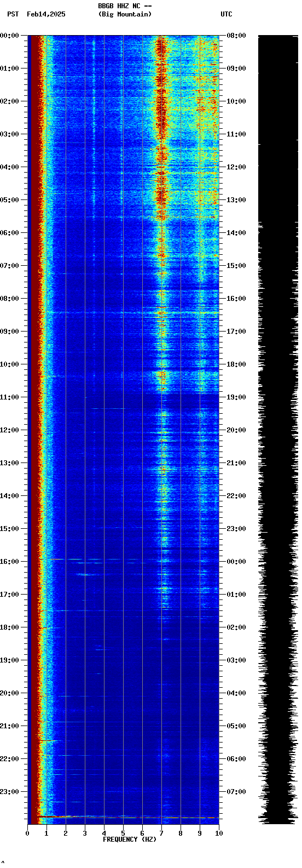Click PST time label 00:00
This screenshot has width=302, height=868.
(10, 36)
